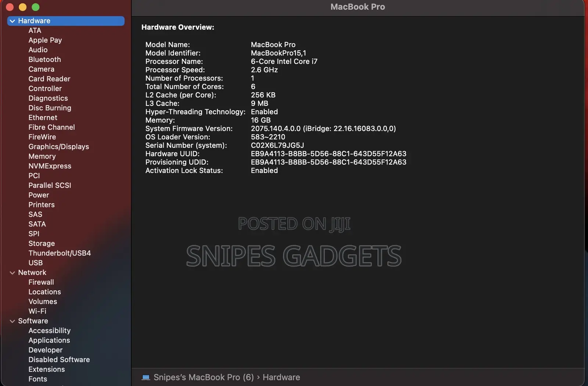Screen dimensions: 588x386
Task: Click the laptop icon in the path bar
Action: point(146,378)
